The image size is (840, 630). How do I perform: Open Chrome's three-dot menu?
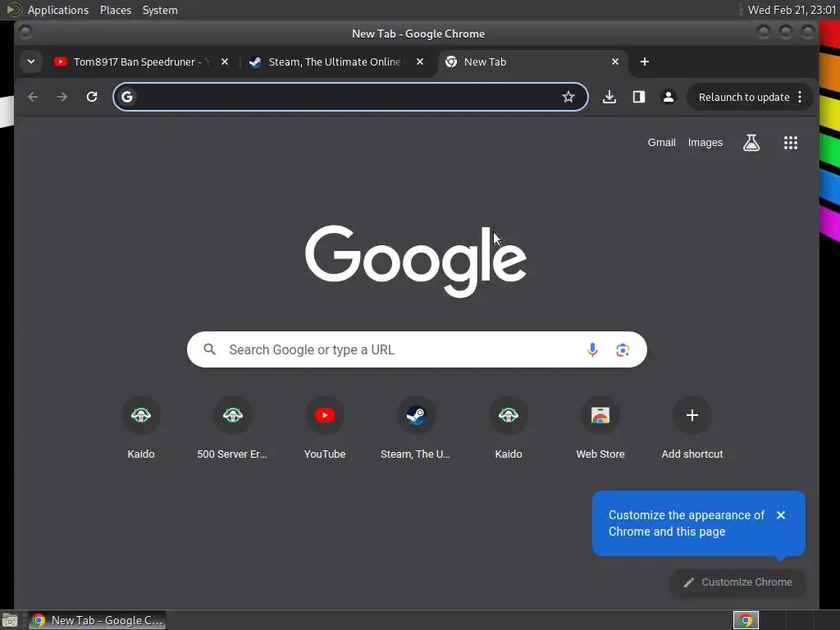point(800,97)
